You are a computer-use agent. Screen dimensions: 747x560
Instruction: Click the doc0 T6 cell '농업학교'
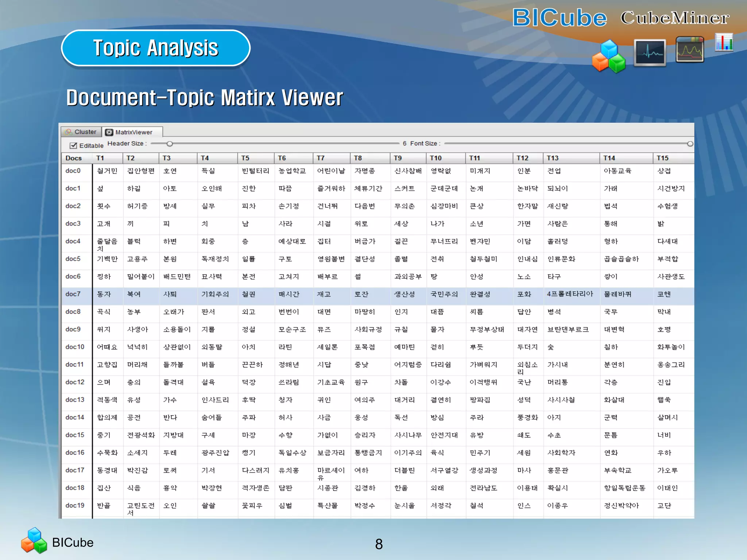(292, 171)
